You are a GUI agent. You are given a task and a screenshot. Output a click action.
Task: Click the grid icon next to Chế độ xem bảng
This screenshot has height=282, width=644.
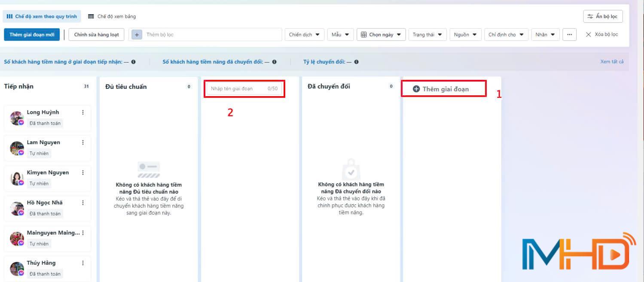coord(91,16)
